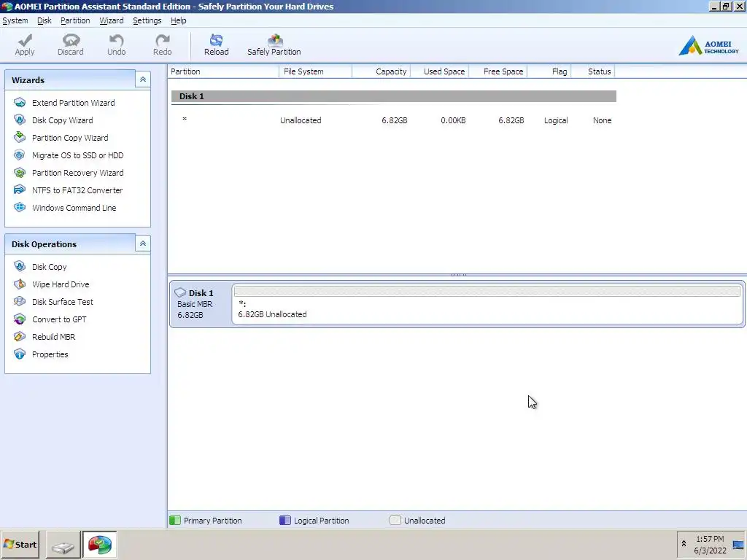This screenshot has height=560, width=747.
Task: Click the Flag column header
Action: click(x=549, y=71)
